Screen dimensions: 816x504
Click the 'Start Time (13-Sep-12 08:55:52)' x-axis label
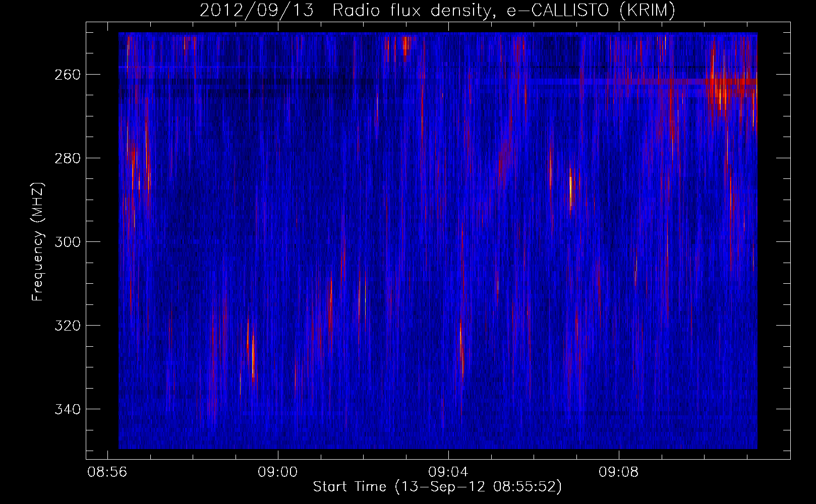pyautogui.click(x=437, y=487)
